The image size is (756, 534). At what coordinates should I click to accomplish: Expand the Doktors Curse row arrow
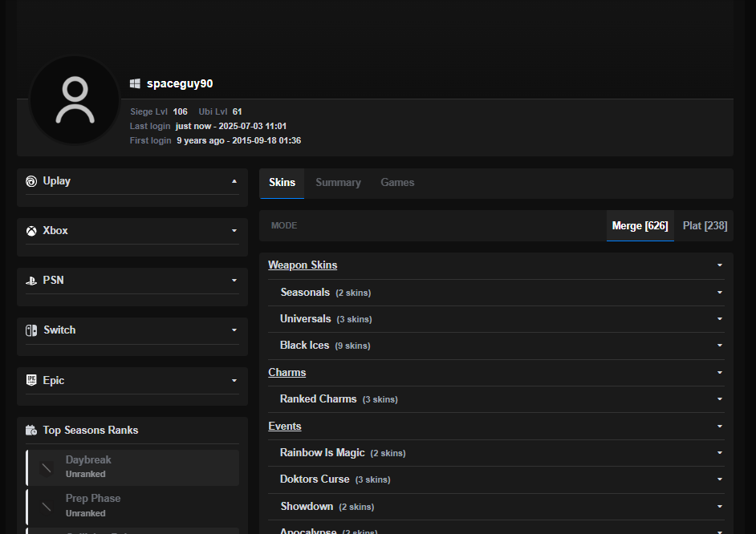click(x=720, y=479)
